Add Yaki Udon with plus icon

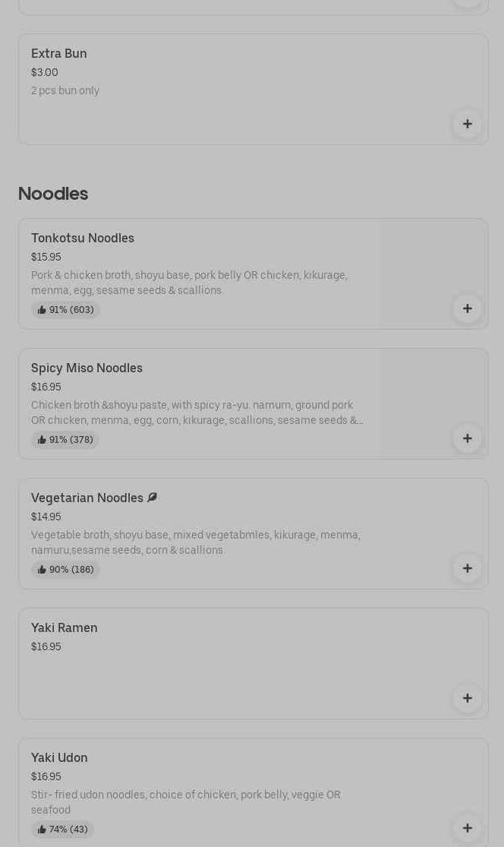click(x=467, y=828)
